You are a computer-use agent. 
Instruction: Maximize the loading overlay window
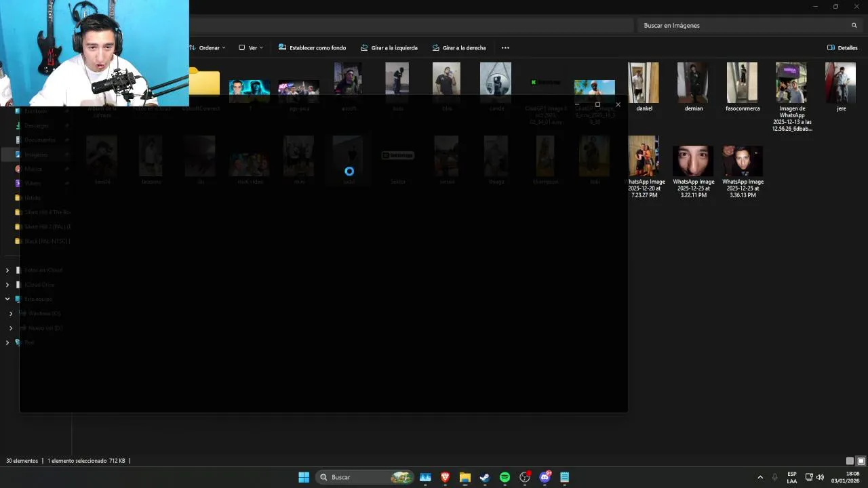(597, 104)
